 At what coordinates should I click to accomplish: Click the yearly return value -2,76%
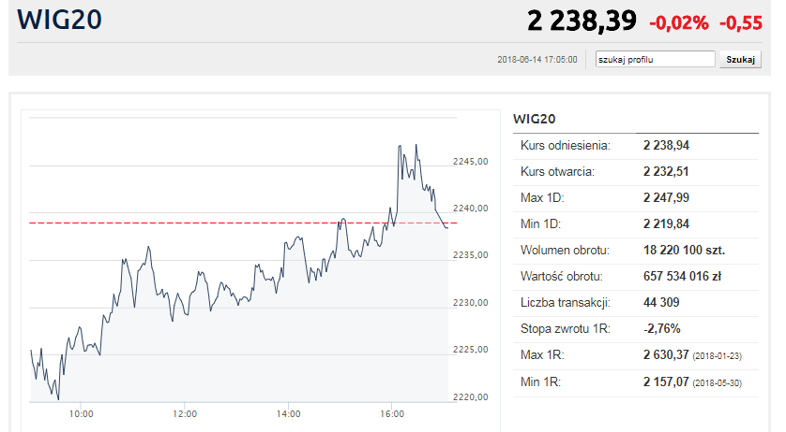click(662, 329)
